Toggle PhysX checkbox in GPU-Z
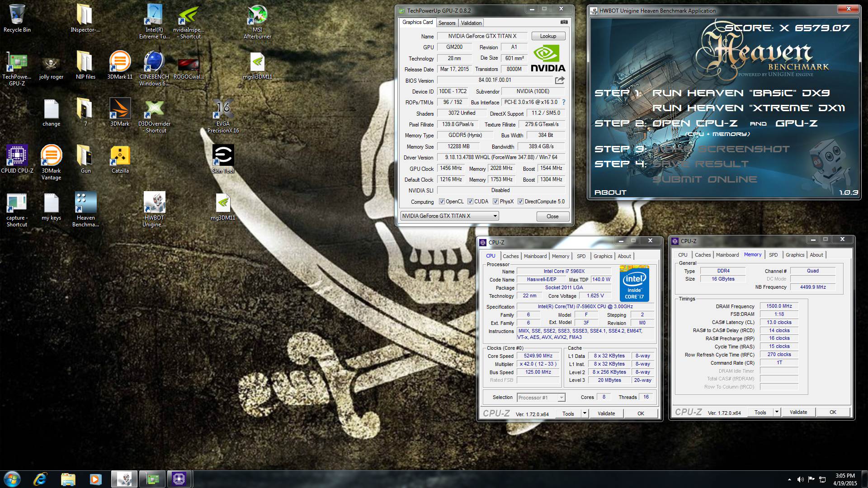The height and width of the screenshot is (488, 868). coord(495,202)
